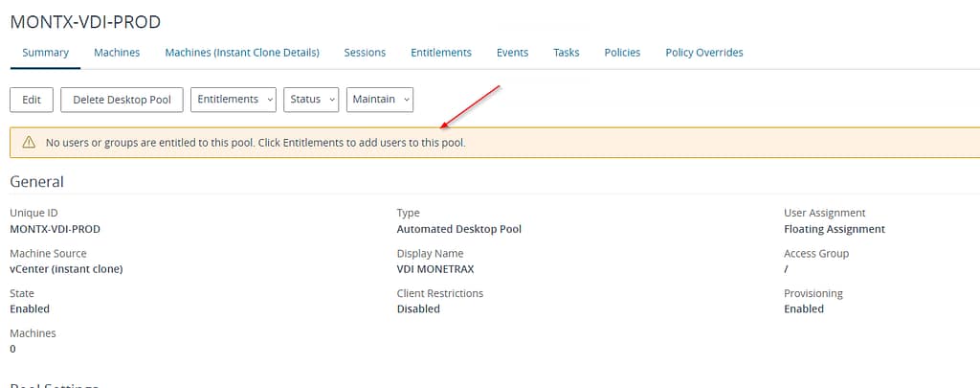980x388 pixels.
Task: Switch to the Policies tab
Action: [x=622, y=53]
